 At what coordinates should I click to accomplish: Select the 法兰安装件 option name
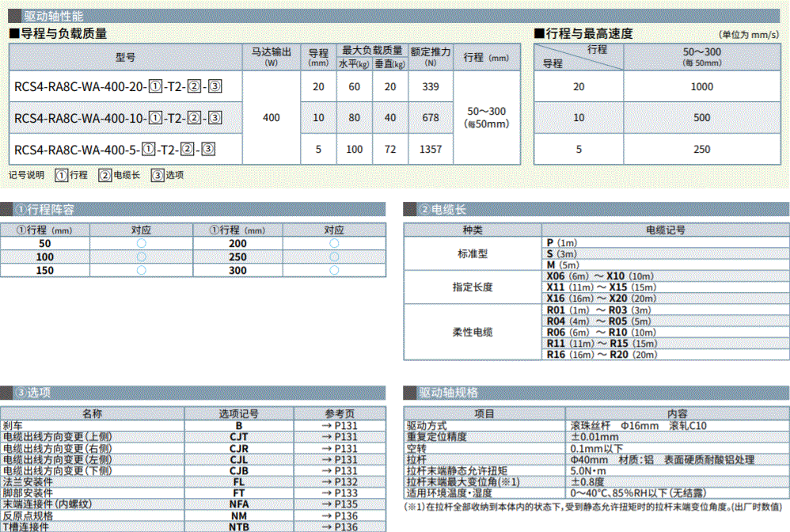[28, 481]
